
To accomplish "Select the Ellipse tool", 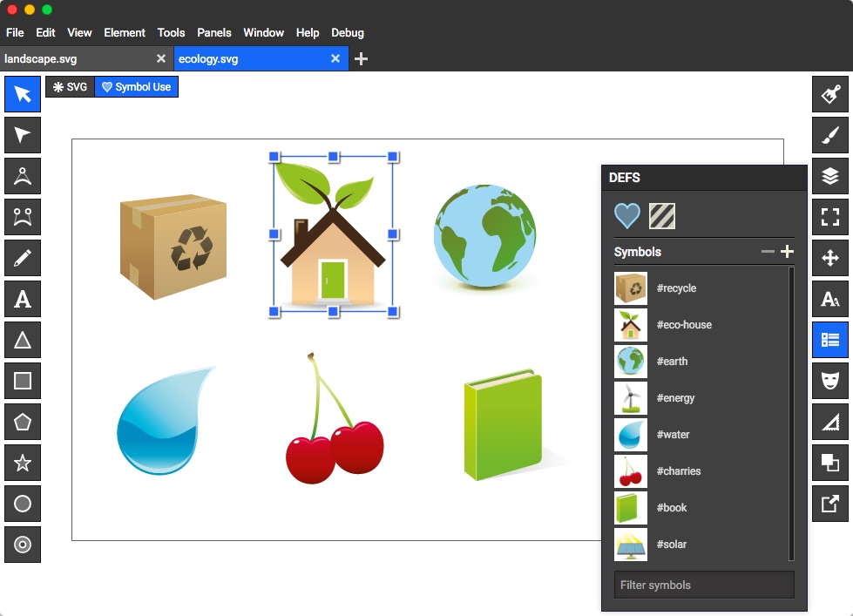I will [22, 504].
